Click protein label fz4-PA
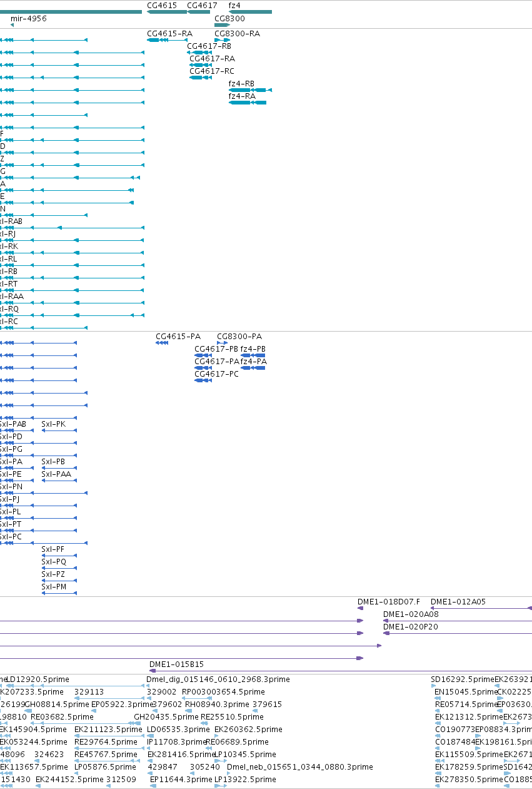The width and height of the screenshot is (532, 789). pos(254,362)
